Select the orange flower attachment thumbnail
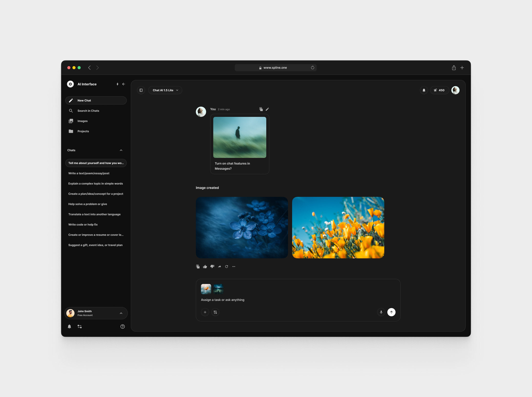532x397 pixels. [x=206, y=289]
